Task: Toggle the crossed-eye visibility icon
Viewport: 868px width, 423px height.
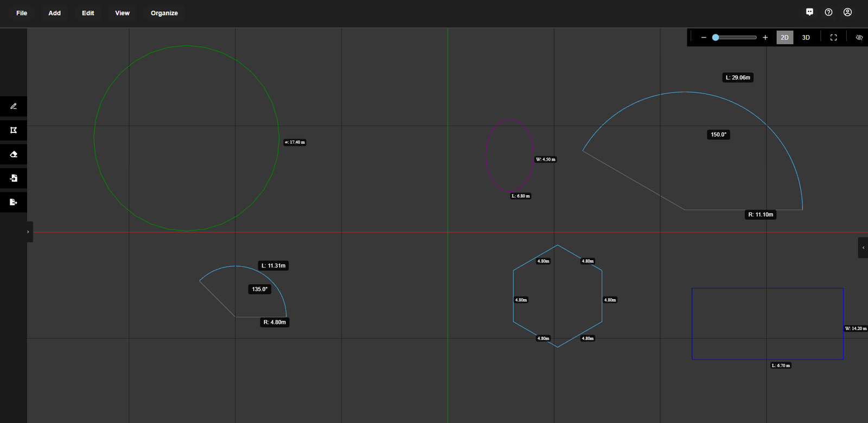Action: 859,37
